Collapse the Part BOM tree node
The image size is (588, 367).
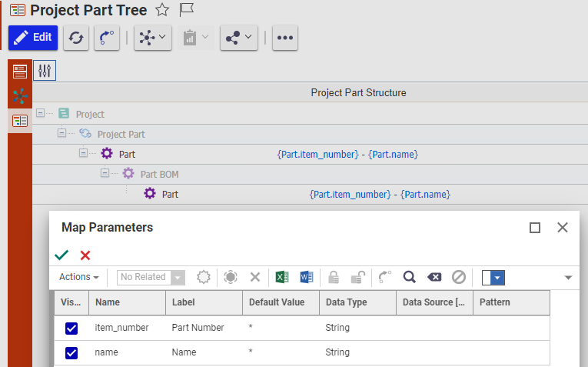coord(105,174)
